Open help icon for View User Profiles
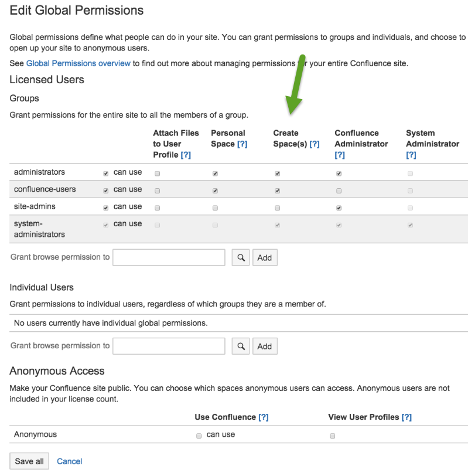468x476 pixels. [x=406, y=417]
